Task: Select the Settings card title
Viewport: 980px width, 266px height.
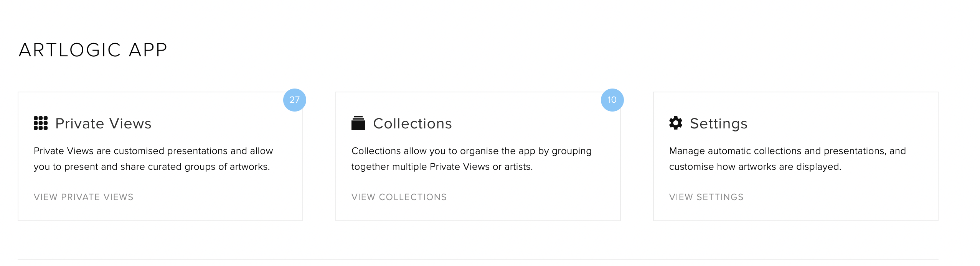Action: coord(719,123)
